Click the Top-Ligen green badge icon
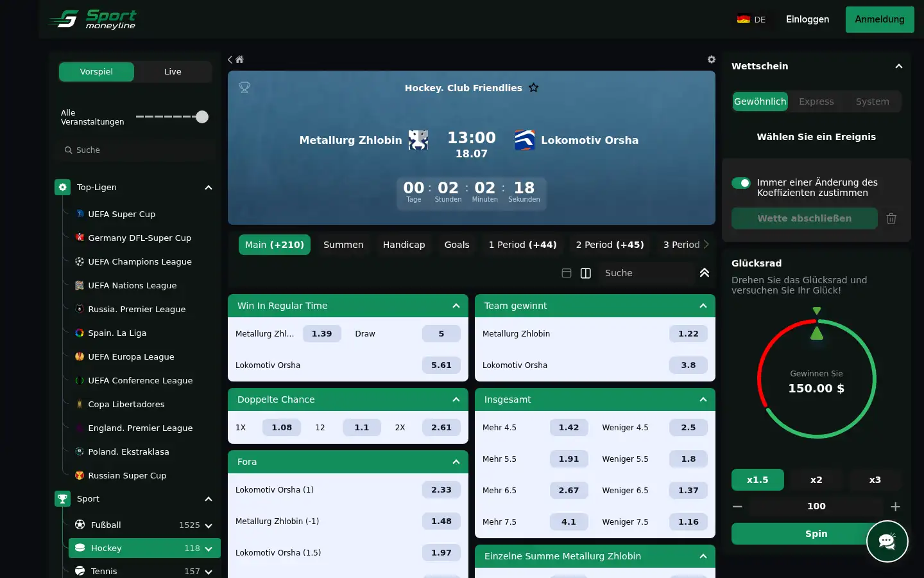The height and width of the screenshot is (578, 924). 62,187
